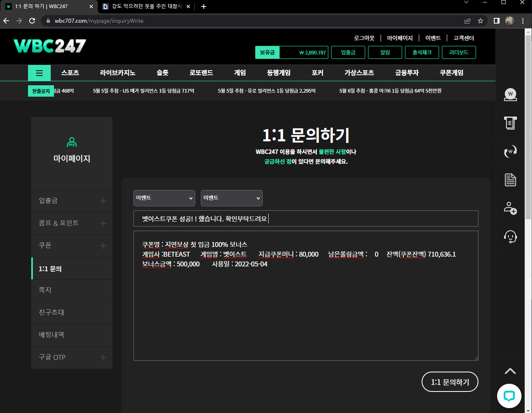The image size is (532, 413).
Task: Click the 보유금 balance label
Action: point(267,52)
